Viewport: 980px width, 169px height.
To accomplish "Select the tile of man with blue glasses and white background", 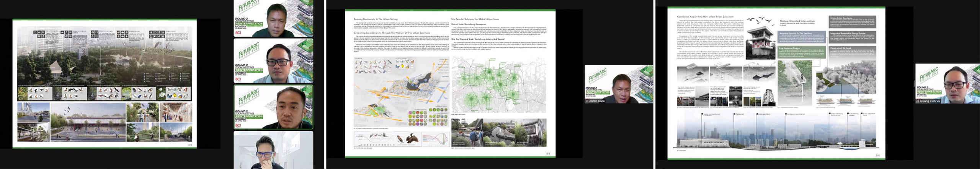I will click(273, 150).
